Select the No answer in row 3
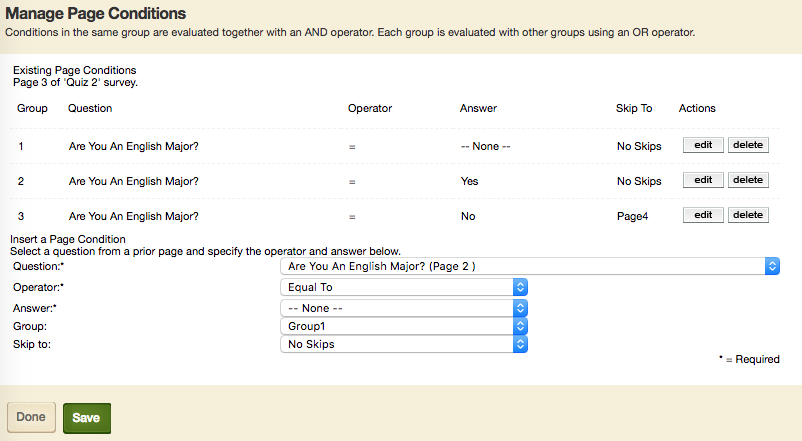802x441 pixels. coord(468,216)
